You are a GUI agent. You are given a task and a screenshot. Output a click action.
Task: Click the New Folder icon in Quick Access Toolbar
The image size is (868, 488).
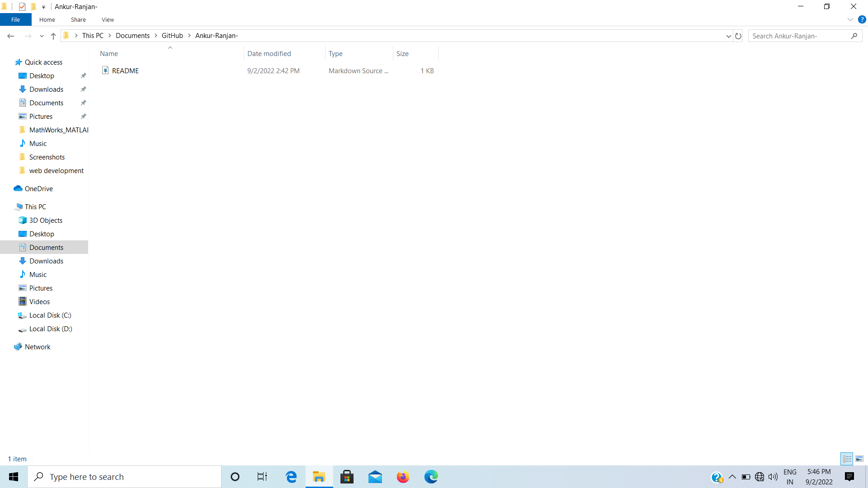coord(34,7)
